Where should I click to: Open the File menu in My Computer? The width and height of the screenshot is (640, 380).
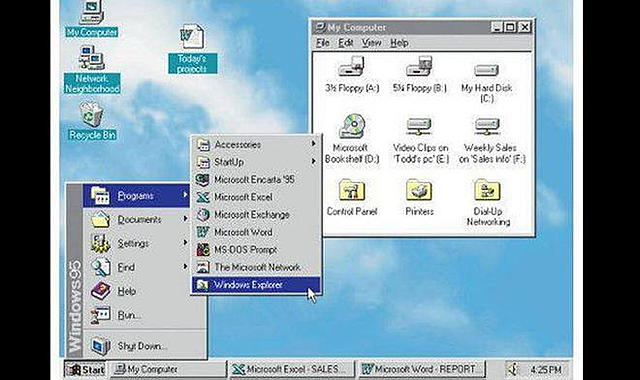(322, 42)
